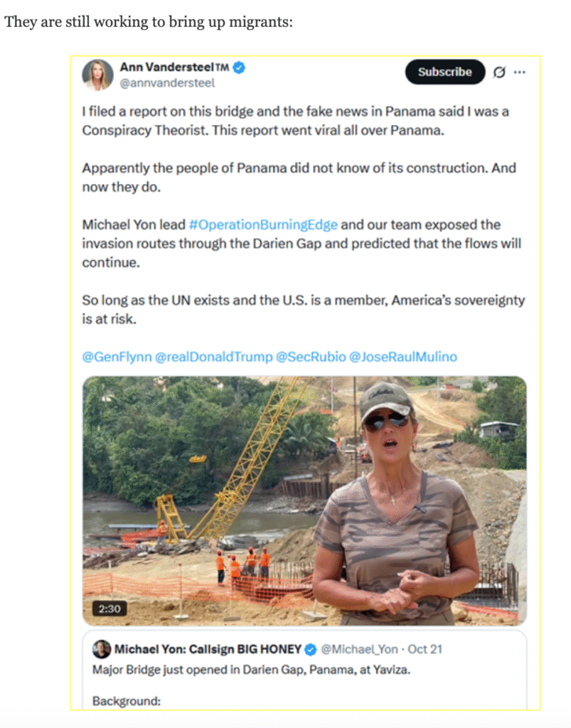Open Michael Yon's quoted post about Yaviza bridge

(304, 670)
